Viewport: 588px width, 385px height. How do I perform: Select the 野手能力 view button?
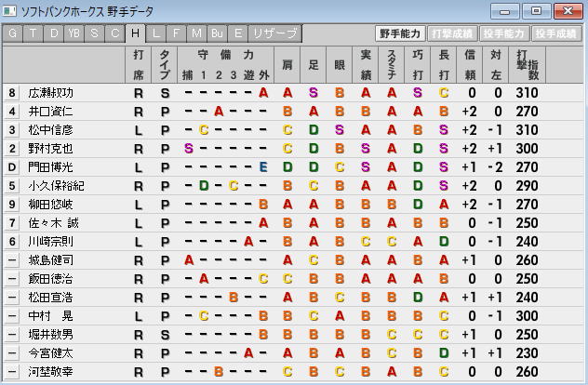coord(400,33)
